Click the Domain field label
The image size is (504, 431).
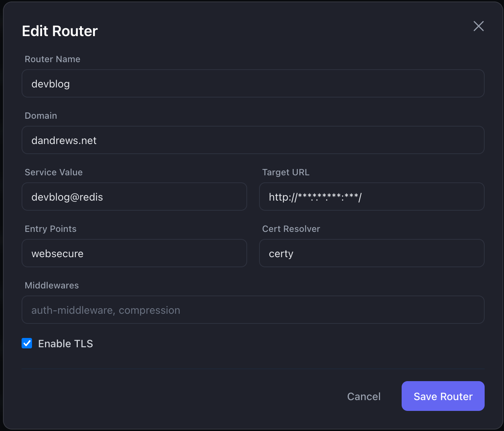41,116
